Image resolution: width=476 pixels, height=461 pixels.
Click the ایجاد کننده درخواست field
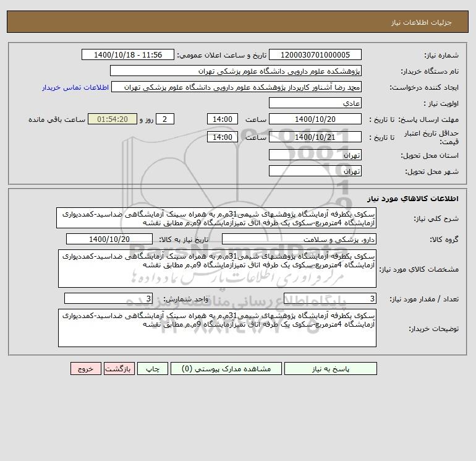point(237,87)
